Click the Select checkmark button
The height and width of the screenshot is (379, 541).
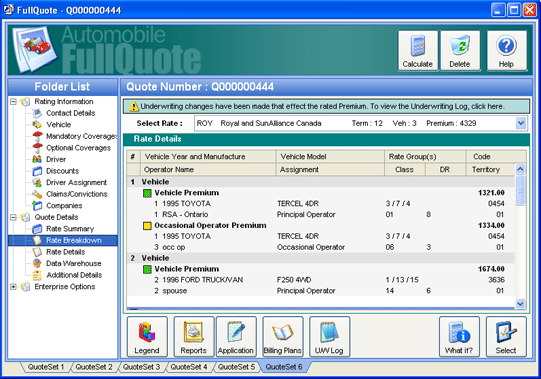(506, 337)
